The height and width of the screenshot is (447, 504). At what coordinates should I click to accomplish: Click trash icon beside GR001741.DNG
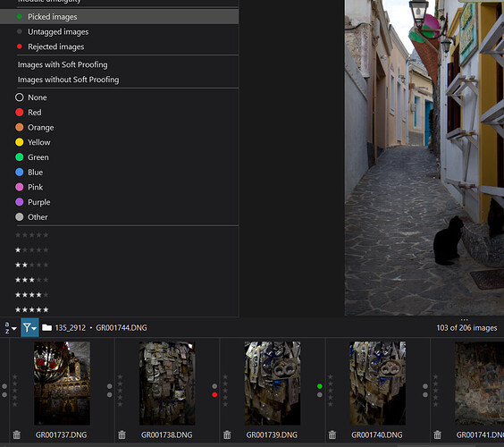(x=438, y=434)
